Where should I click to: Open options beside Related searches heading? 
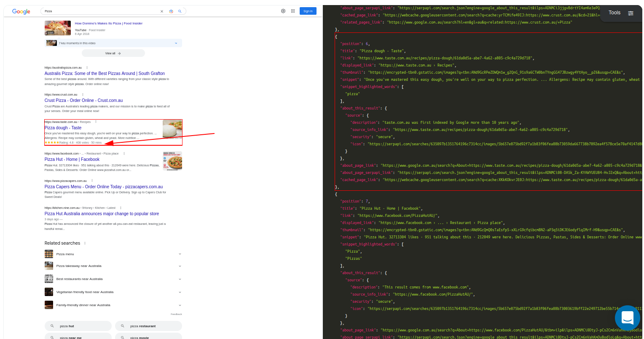[x=85, y=243]
